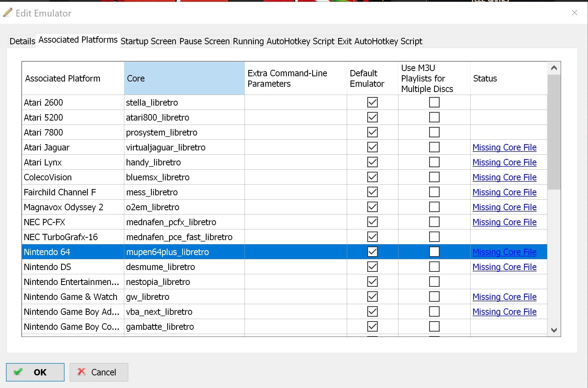Image resolution: width=588 pixels, height=388 pixels.
Task: Enable M3U playlists for Nintendo 64
Action: 434,252
